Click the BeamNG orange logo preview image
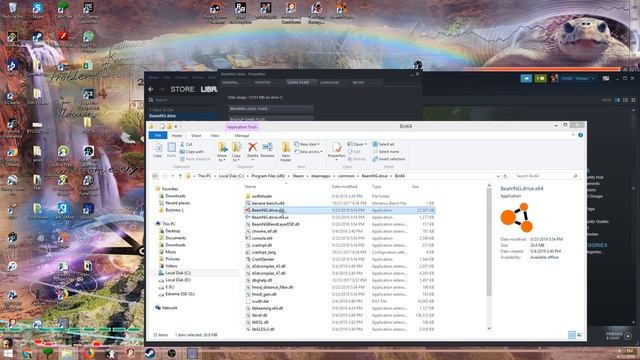The height and width of the screenshot is (360, 640). click(x=517, y=218)
